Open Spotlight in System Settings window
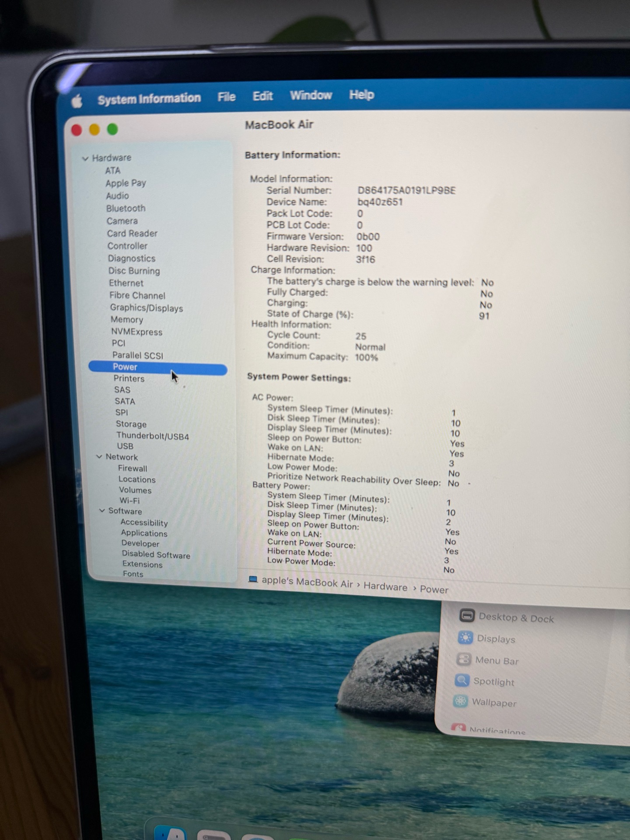630x840 pixels. (x=485, y=681)
